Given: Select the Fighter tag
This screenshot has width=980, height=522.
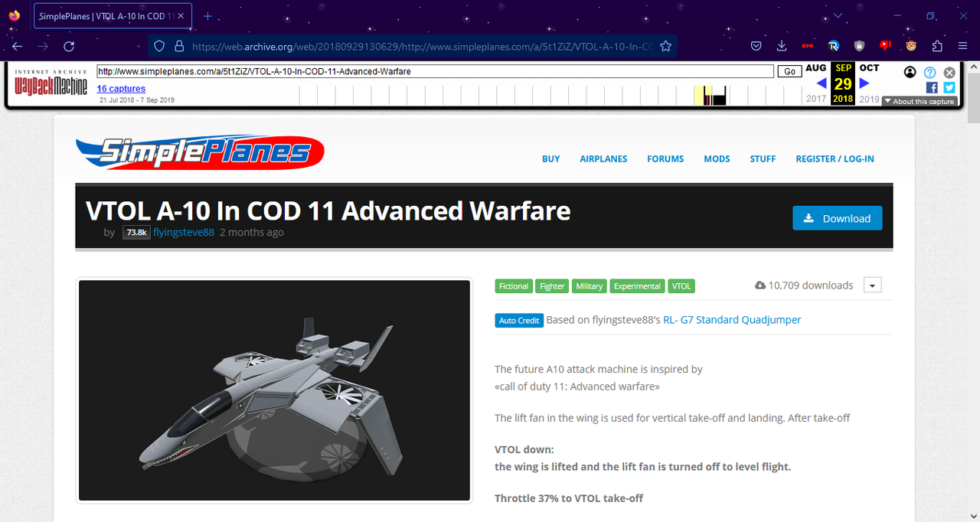Looking at the screenshot, I should point(552,286).
